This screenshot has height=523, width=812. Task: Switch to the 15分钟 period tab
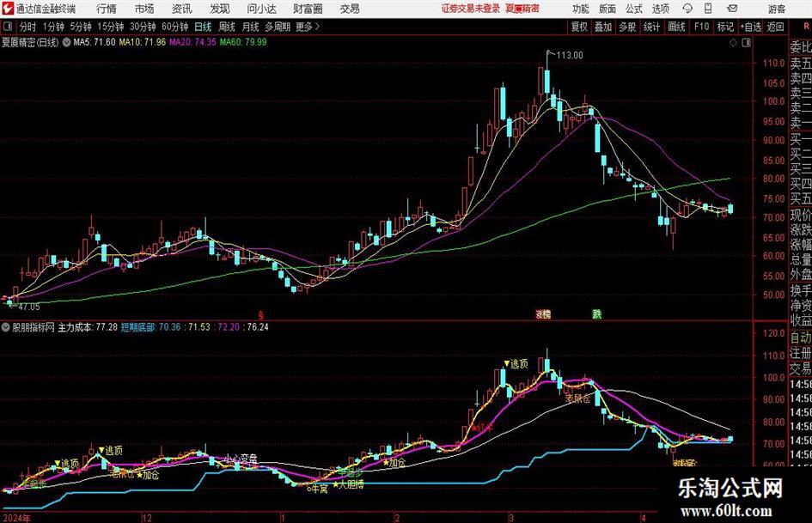coord(110,27)
